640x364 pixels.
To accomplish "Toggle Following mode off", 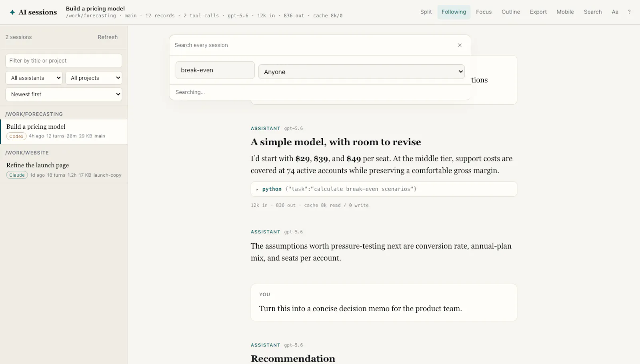I will (x=454, y=12).
